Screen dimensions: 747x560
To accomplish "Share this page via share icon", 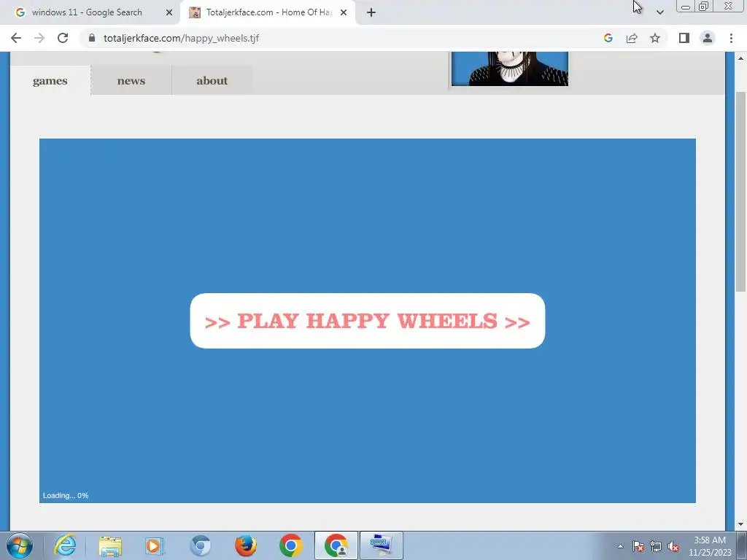I will pos(632,38).
